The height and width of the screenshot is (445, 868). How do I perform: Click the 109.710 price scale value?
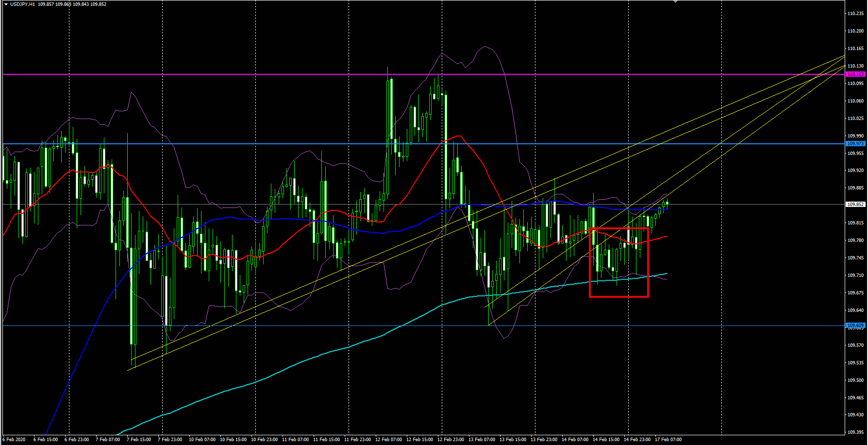click(855, 275)
